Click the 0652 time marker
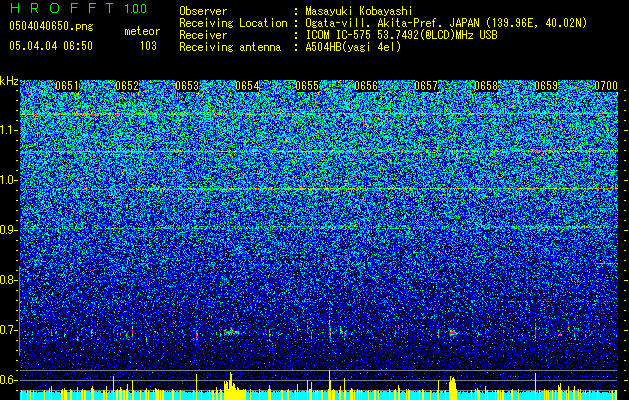The image size is (629, 400). pyautogui.click(x=127, y=86)
